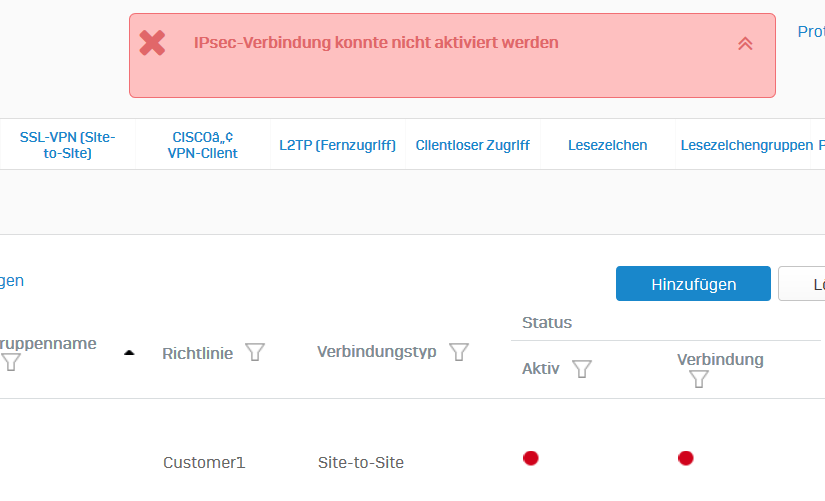
Task: Sort Gruppenname column ascending arrow
Action: (129, 353)
